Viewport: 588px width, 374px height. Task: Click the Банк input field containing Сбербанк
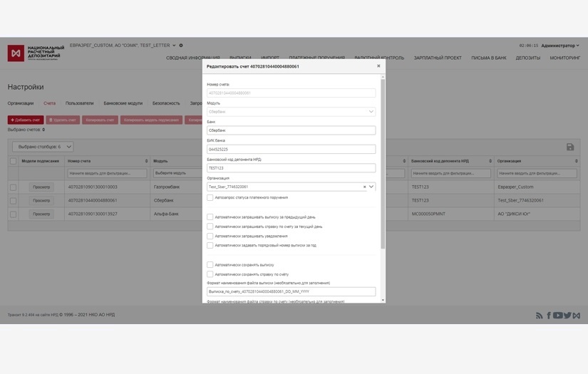tap(291, 130)
